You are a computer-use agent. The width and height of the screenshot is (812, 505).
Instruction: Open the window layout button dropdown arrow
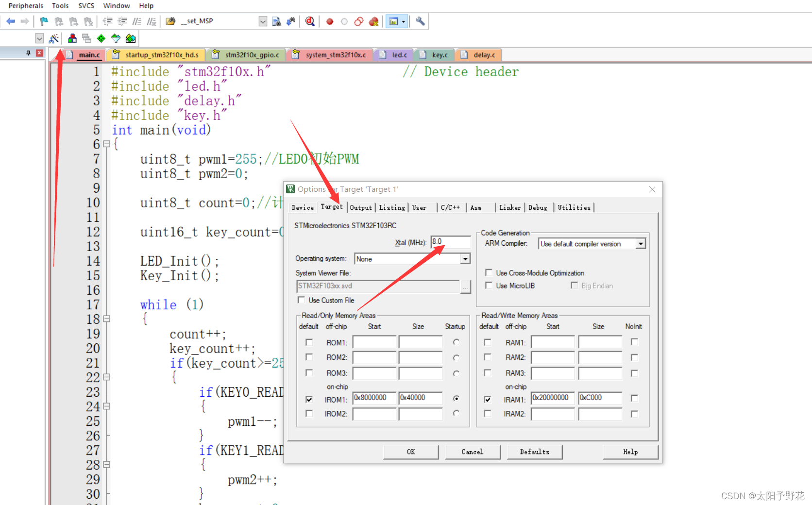[404, 21]
